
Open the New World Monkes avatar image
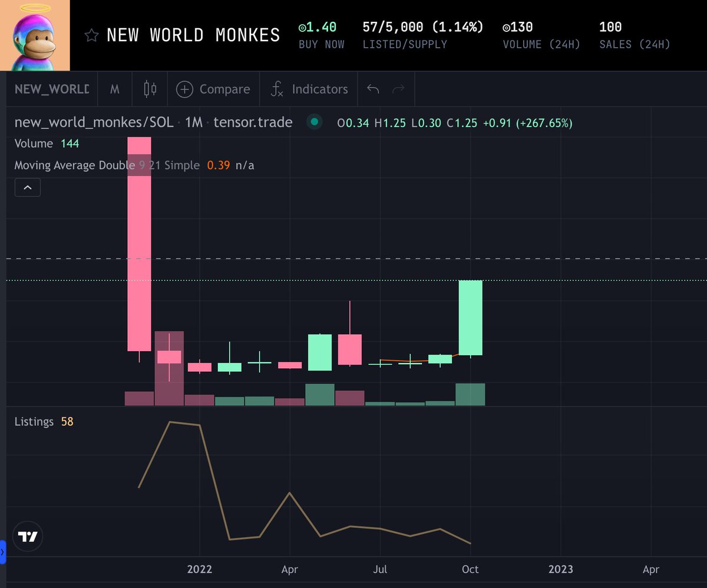coord(35,35)
